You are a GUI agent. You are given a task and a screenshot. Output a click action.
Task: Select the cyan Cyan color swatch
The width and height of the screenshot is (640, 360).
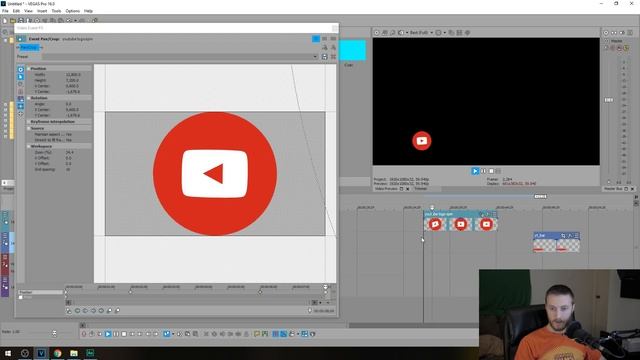click(353, 50)
